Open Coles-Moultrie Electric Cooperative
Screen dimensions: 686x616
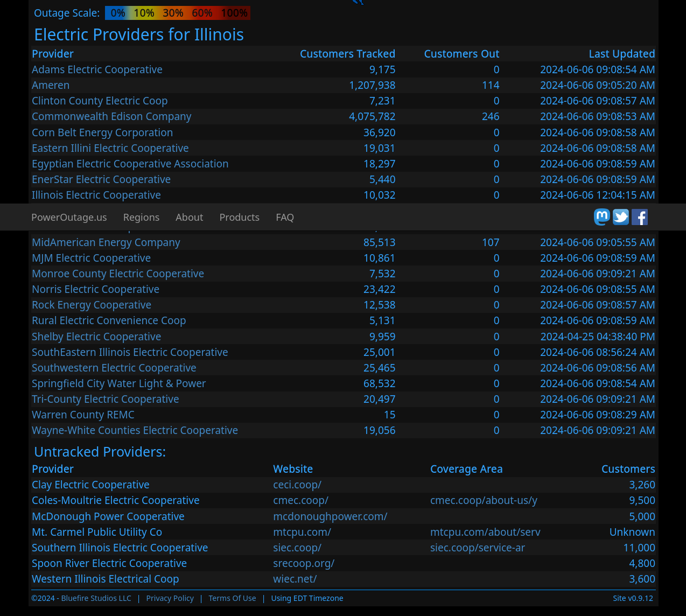[116, 500]
